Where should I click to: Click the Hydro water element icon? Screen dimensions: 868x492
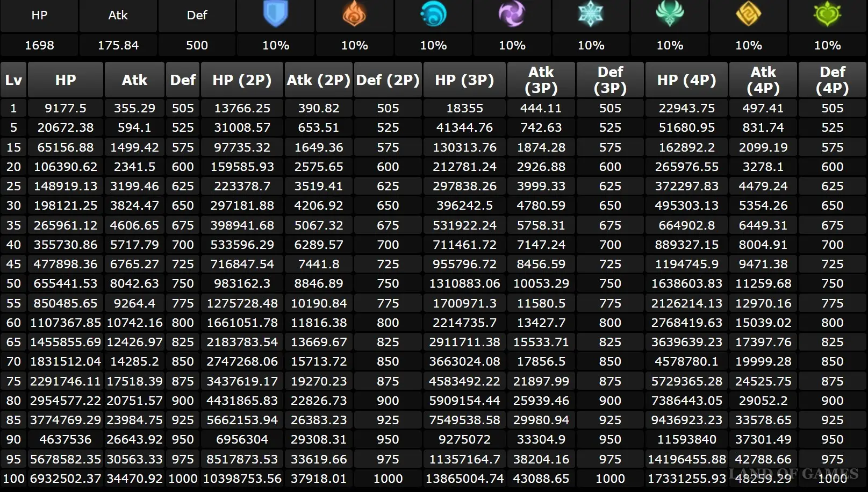(433, 14)
